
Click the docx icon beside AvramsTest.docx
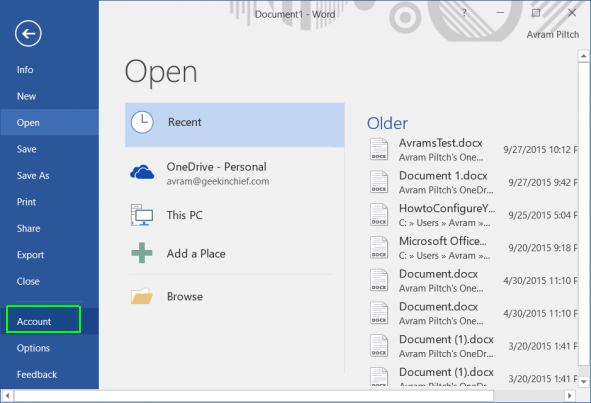(379, 149)
